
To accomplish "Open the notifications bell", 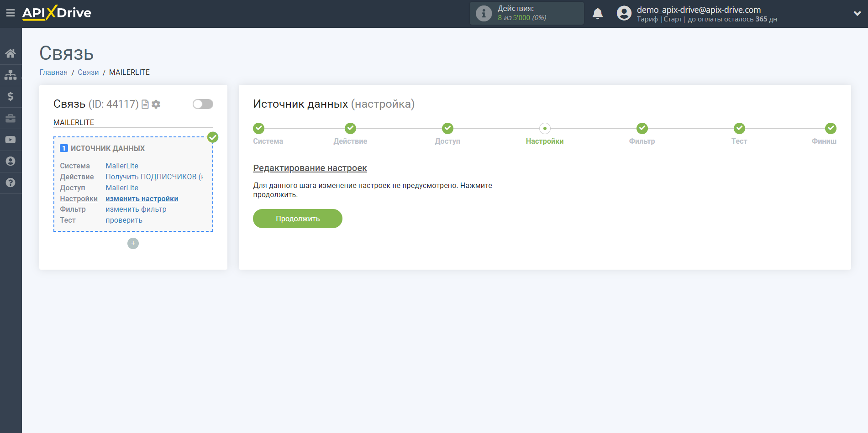I will [x=597, y=13].
